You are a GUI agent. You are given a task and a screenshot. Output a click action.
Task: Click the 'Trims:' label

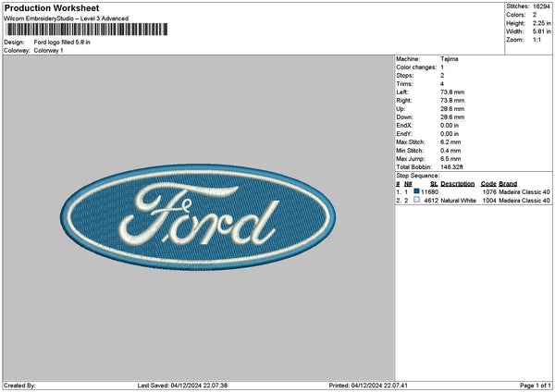tap(404, 84)
